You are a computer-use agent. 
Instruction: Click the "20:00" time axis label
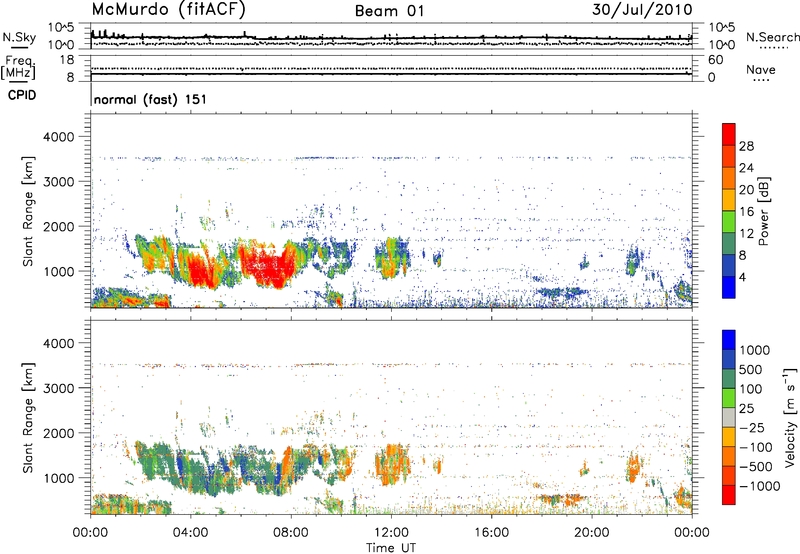591,533
